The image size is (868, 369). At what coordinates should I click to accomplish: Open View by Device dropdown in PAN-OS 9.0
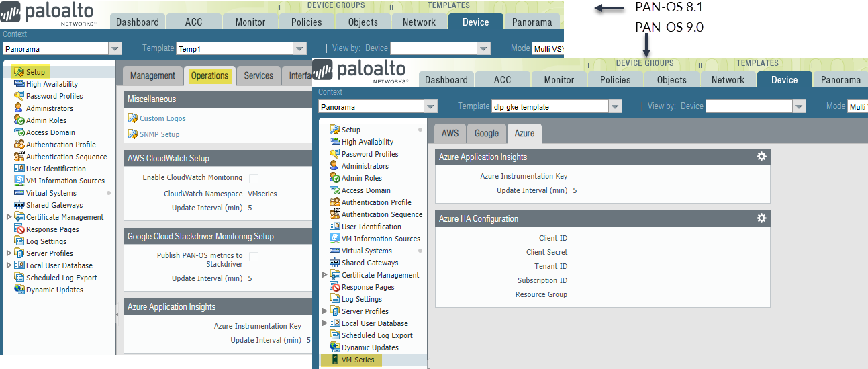pyautogui.click(x=800, y=106)
